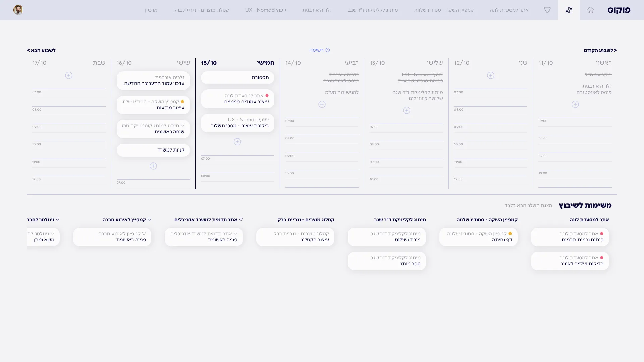
Task: Open the קמפיין השקה - סטודיו שלווה tab
Action: [x=444, y=10]
